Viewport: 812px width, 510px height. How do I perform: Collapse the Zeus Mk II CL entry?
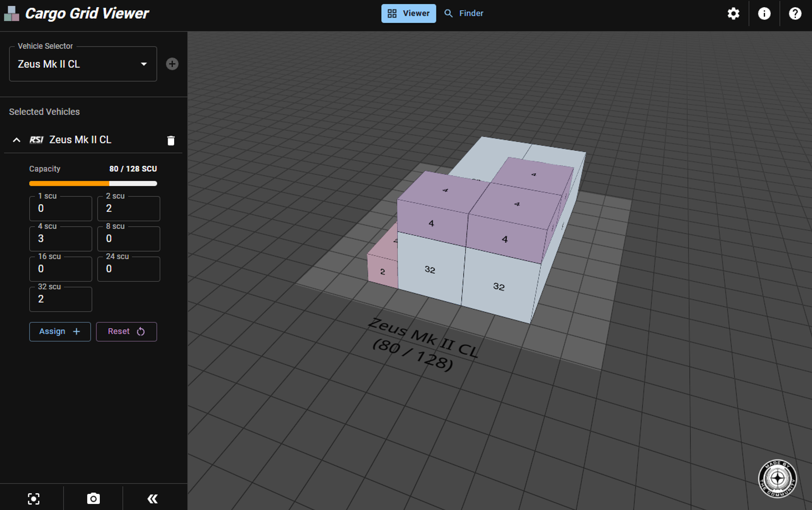point(17,140)
